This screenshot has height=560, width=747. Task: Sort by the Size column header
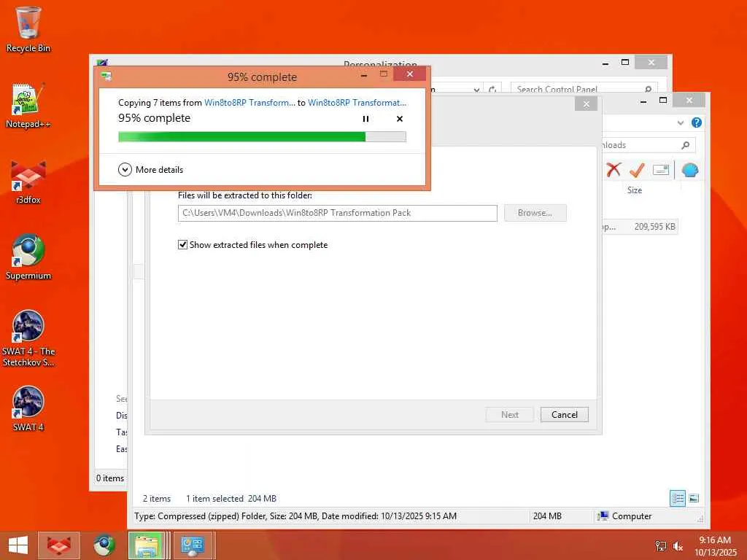click(635, 190)
